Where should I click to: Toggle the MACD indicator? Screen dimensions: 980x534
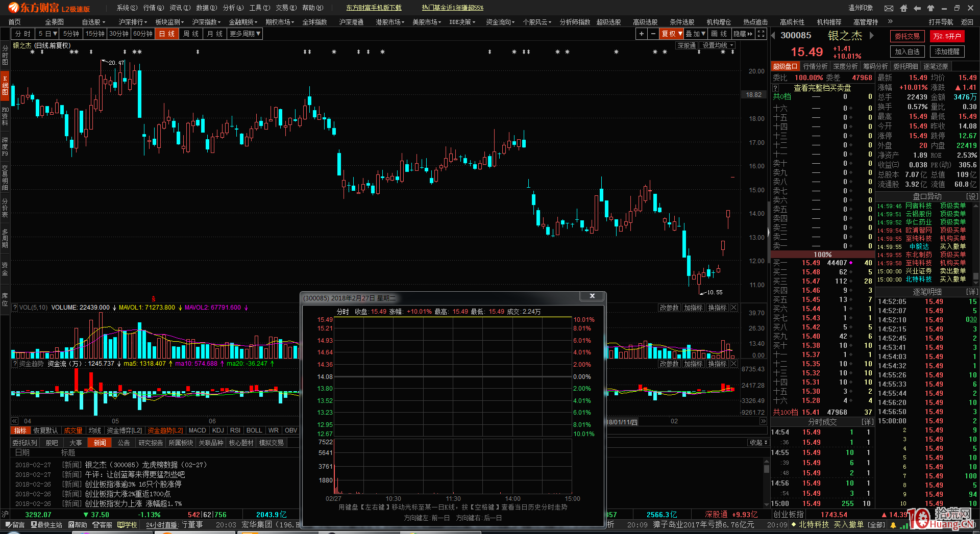(x=198, y=430)
